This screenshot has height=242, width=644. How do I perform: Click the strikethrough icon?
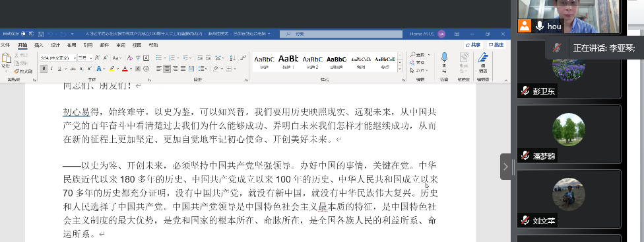[73, 69]
